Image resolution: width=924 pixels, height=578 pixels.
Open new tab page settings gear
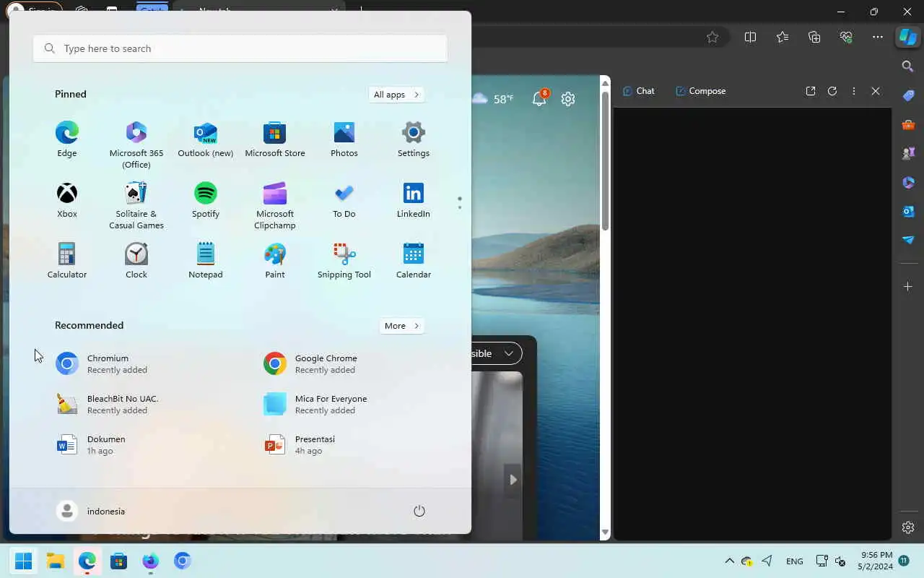(x=568, y=99)
